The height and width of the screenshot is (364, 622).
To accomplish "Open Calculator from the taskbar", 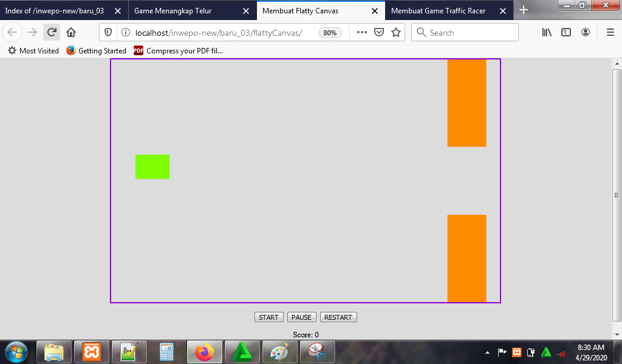I will (166, 352).
